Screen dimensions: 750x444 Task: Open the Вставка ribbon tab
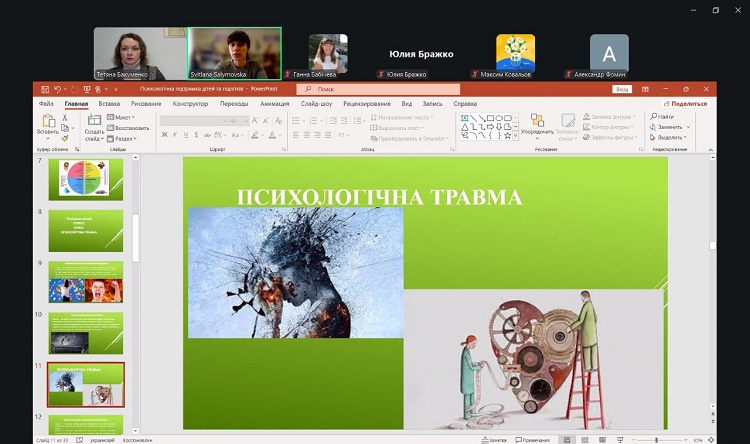point(109,103)
